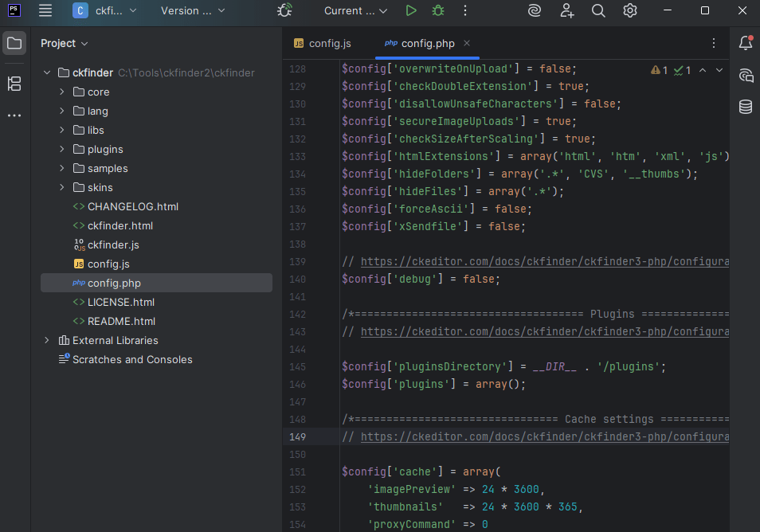Image resolution: width=760 pixels, height=532 pixels.
Task: Click the warning count indicator
Action: pyautogui.click(x=659, y=70)
